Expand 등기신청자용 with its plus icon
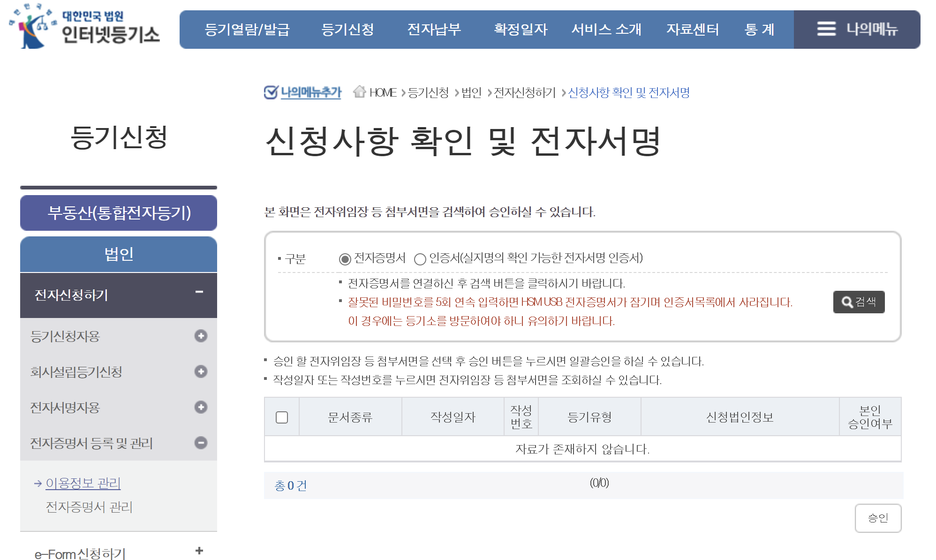This screenshot has height=560, width=936. point(201,336)
